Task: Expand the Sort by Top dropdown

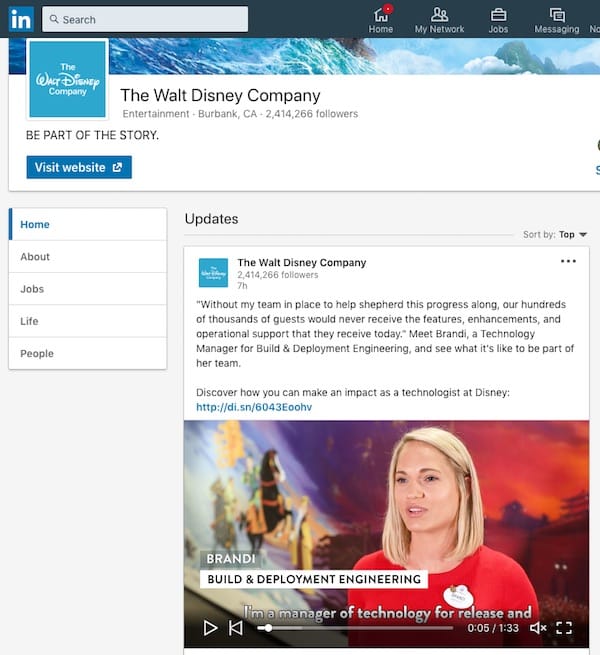Action: pyautogui.click(x=571, y=235)
